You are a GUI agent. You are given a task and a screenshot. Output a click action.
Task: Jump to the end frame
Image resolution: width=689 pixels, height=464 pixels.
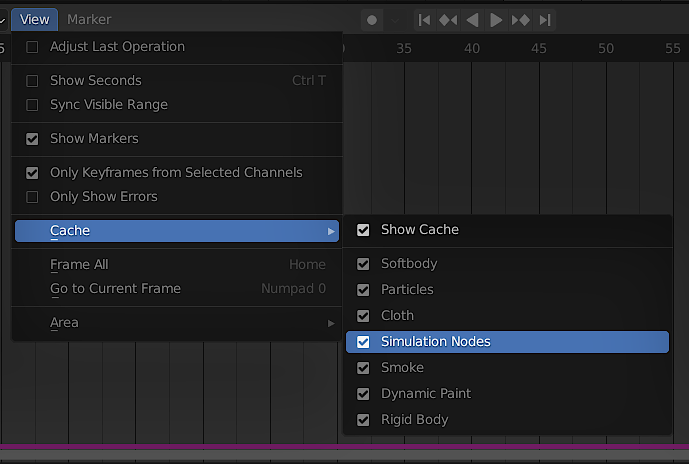(x=545, y=20)
